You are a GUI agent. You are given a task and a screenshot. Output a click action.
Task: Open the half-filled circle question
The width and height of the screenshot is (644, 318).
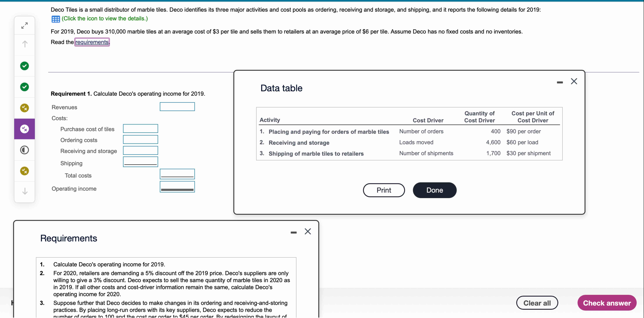click(25, 150)
